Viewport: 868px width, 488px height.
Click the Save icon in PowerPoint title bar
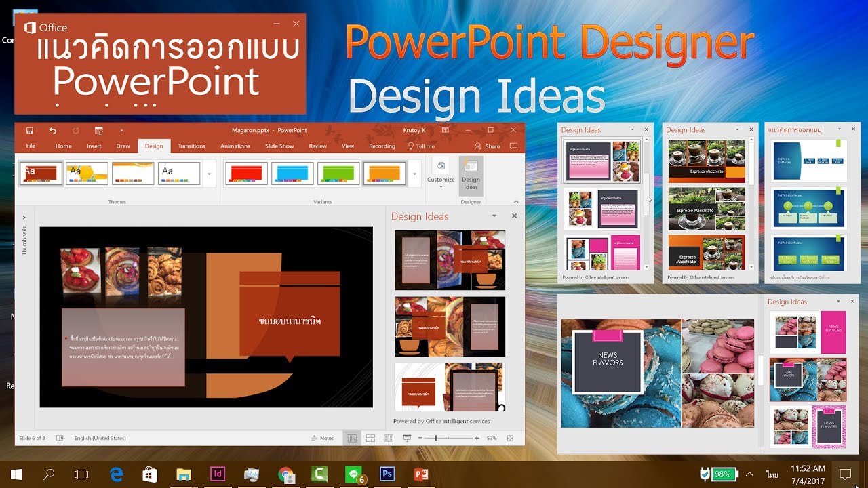pyautogui.click(x=30, y=130)
